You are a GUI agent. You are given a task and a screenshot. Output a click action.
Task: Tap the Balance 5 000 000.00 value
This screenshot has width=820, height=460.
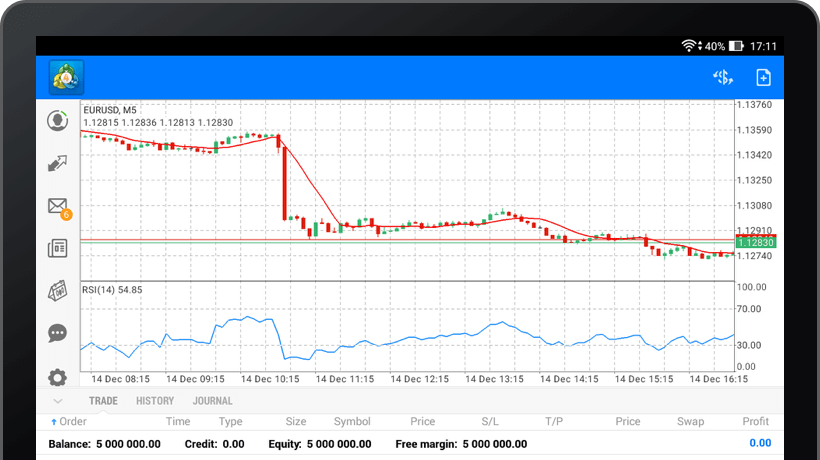click(105, 444)
